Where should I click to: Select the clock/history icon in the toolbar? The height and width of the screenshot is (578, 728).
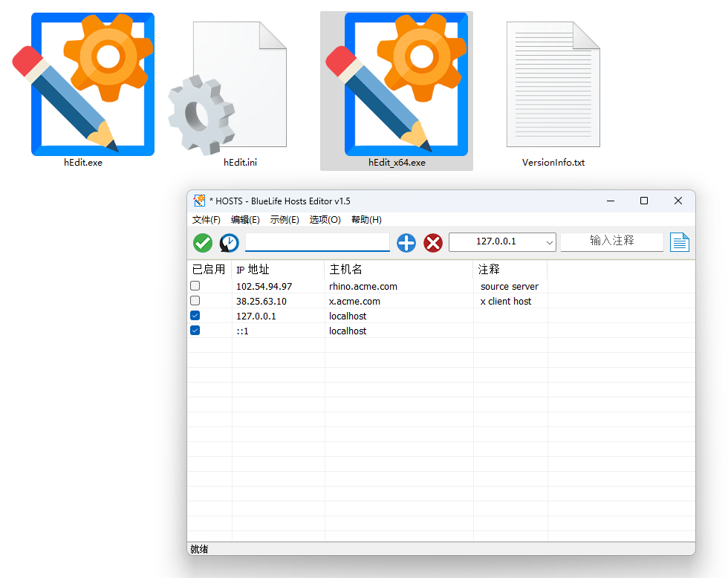click(x=229, y=242)
